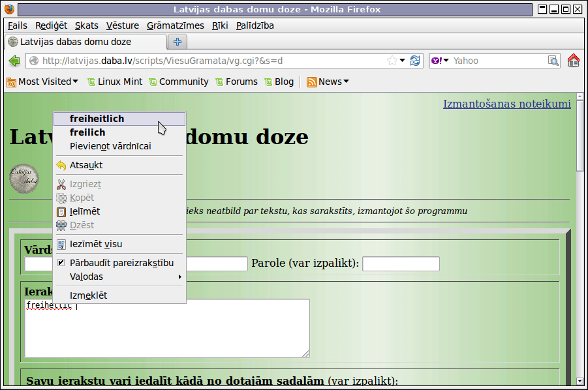Screen dimensions: 588x390
Task: Open a new tab with plus icon
Action: click(178, 42)
